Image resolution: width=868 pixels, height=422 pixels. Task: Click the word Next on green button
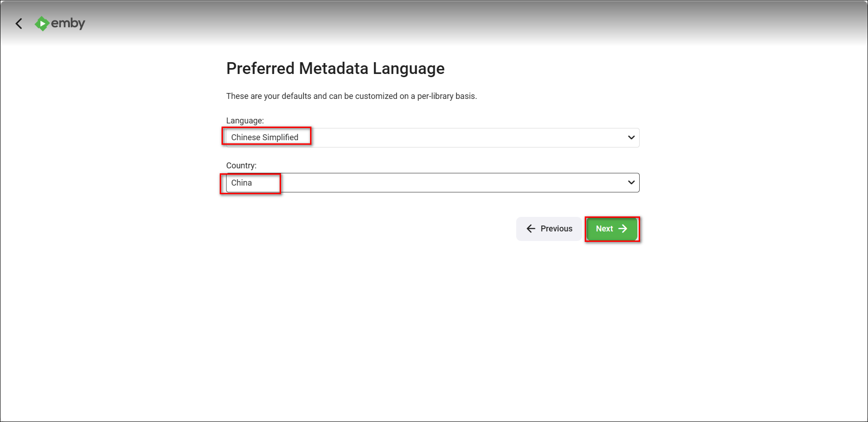604,229
